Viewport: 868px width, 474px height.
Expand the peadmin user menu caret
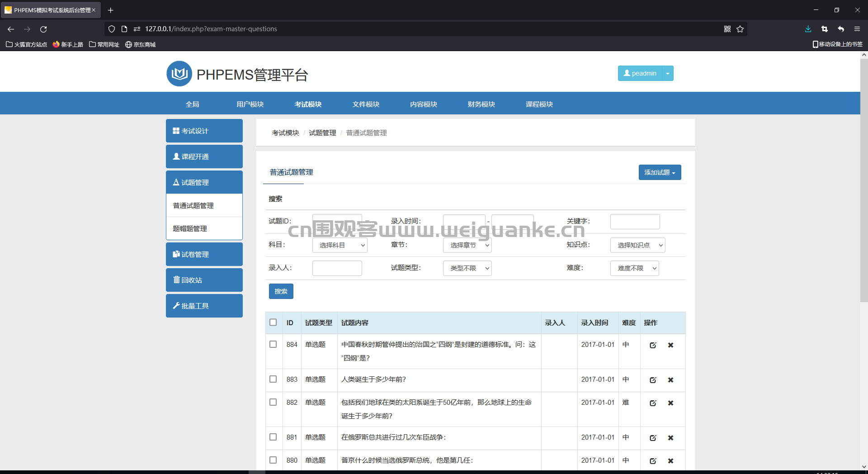pyautogui.click(x=668, y=73)
